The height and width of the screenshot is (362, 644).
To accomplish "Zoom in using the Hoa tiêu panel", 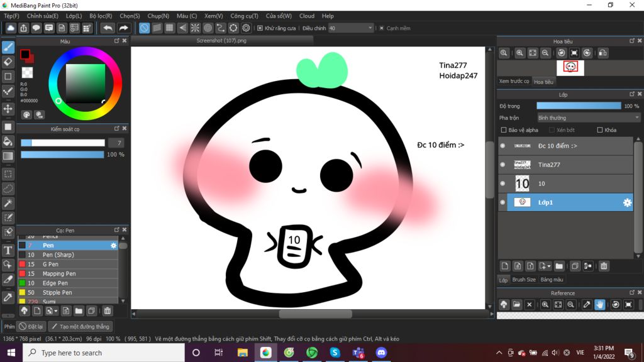I will tap(519, 53).
